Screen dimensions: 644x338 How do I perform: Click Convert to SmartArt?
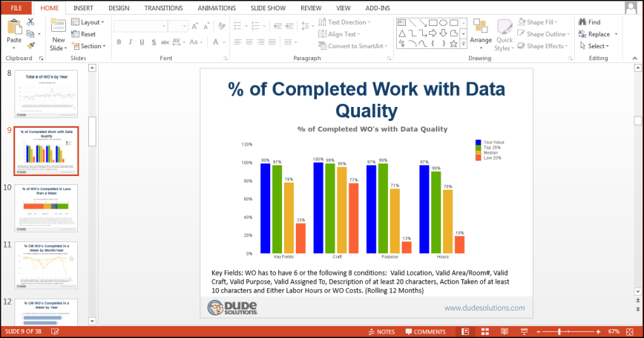coord(353,46)
